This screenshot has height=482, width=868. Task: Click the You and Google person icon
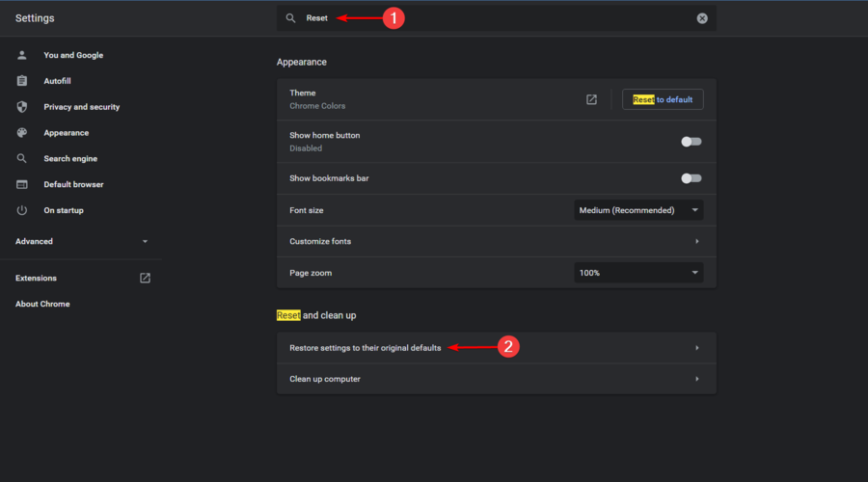coord(21,55)
